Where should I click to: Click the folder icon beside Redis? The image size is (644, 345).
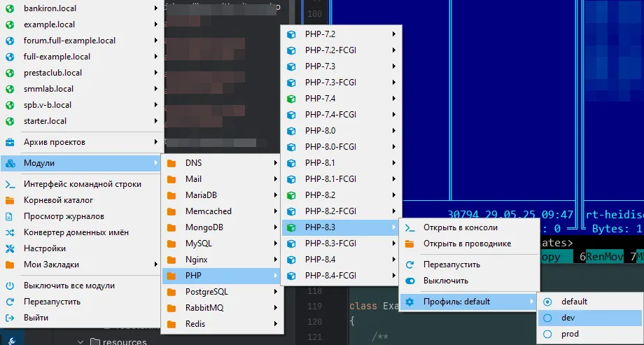tap(171, 324)
